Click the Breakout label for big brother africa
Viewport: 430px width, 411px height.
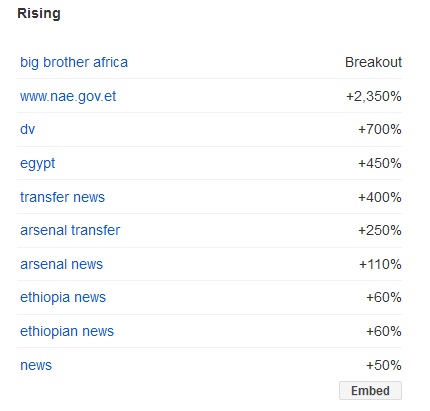click(373, 62)
